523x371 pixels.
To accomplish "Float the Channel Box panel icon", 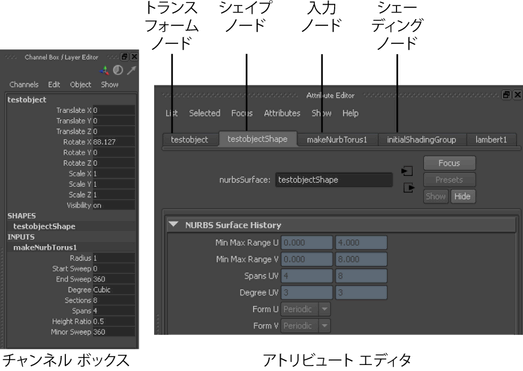I will (124, 57).
